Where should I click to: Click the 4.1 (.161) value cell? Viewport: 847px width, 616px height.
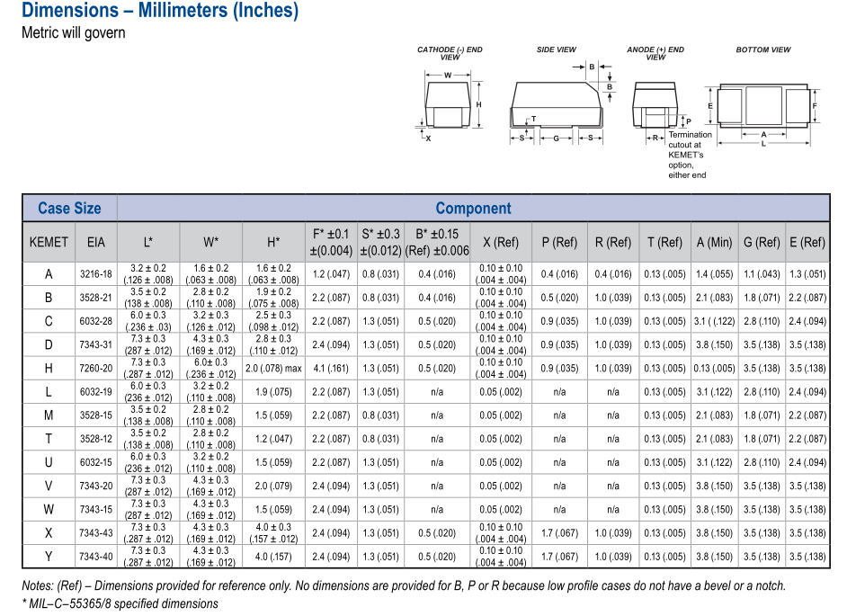tap(331, 368)
